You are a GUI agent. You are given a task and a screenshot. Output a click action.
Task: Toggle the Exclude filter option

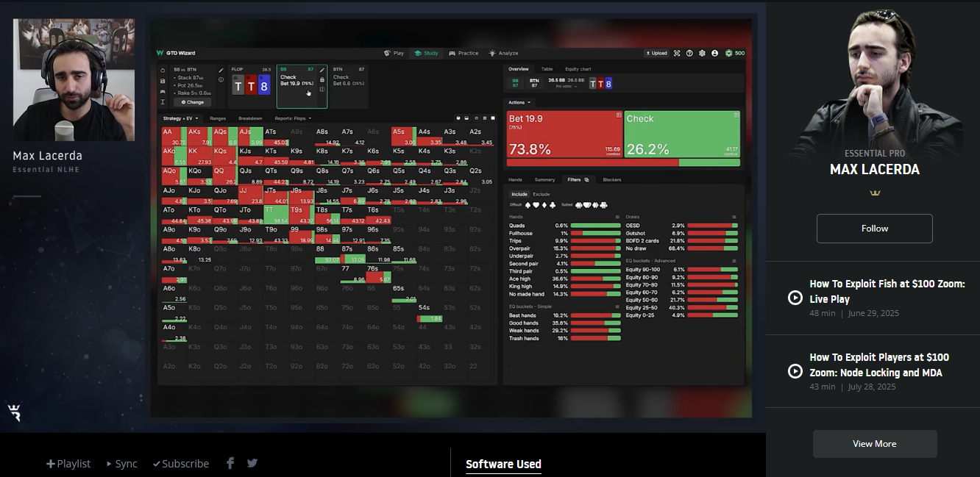(541, 194)
